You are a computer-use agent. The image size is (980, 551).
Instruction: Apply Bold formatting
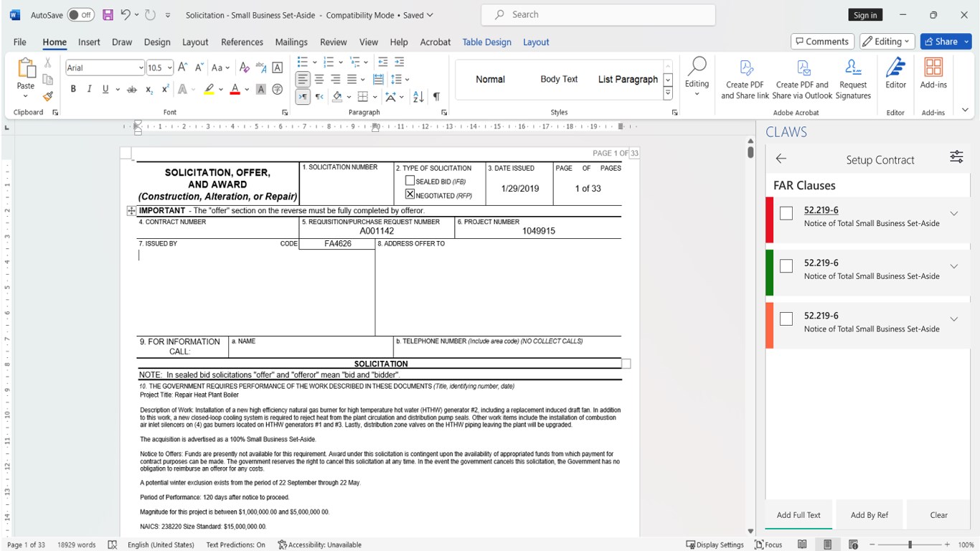click(x=72, y=89)
